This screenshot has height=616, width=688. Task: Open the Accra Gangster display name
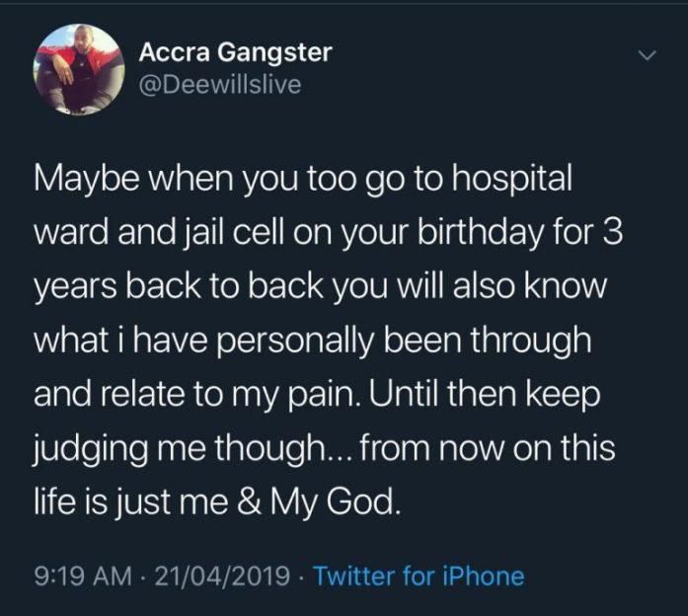click(236, 51)
